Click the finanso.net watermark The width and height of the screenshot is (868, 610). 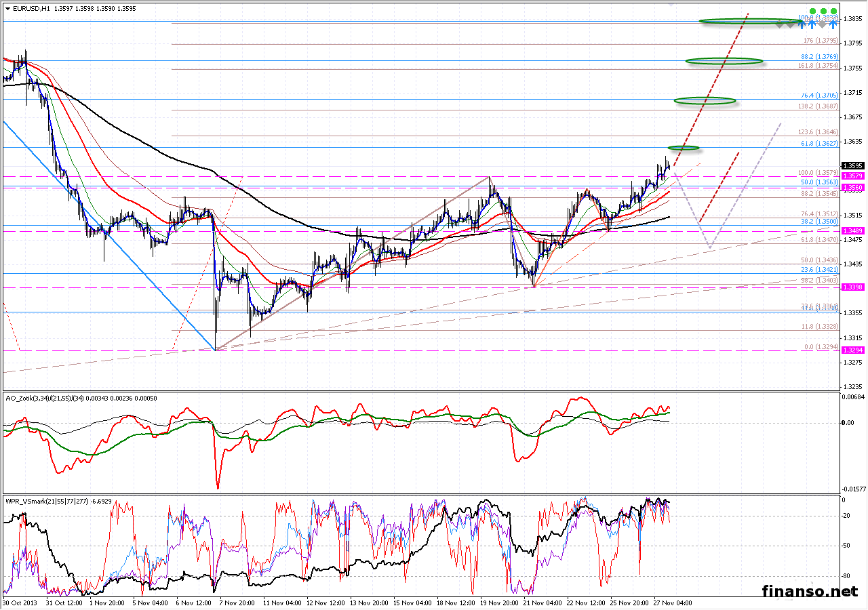click(x=809, y=591)
